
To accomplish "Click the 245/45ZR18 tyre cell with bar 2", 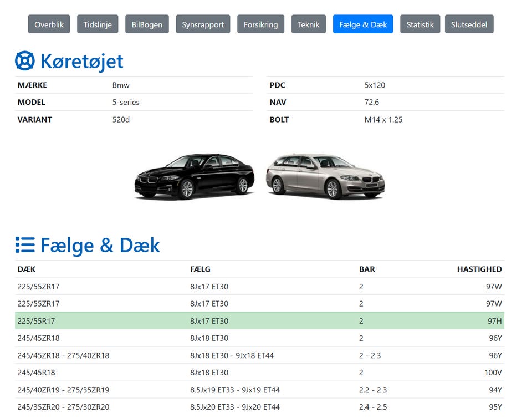I will [x=38, y=338].
